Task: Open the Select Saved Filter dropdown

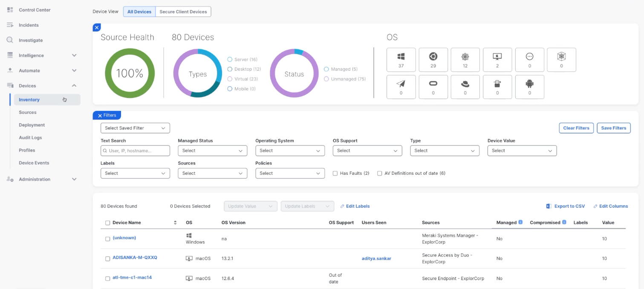Action: click(x=135, y=128)
